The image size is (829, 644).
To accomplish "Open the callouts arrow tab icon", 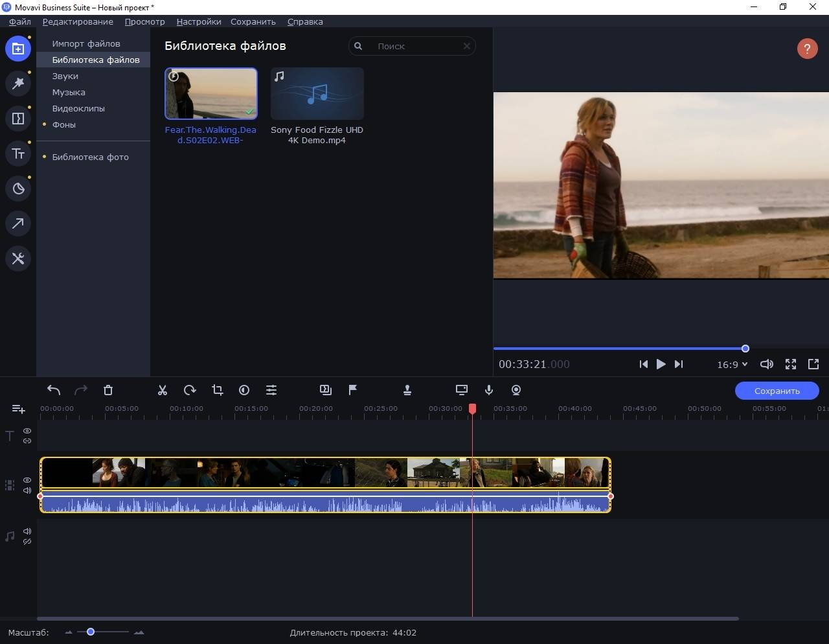I will point(18,224).
